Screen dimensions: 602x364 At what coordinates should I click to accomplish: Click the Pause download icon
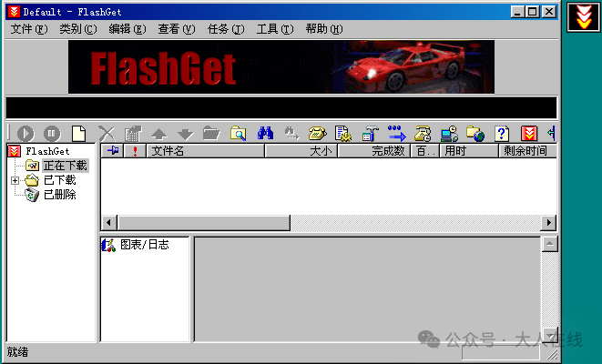coord(52,134)
